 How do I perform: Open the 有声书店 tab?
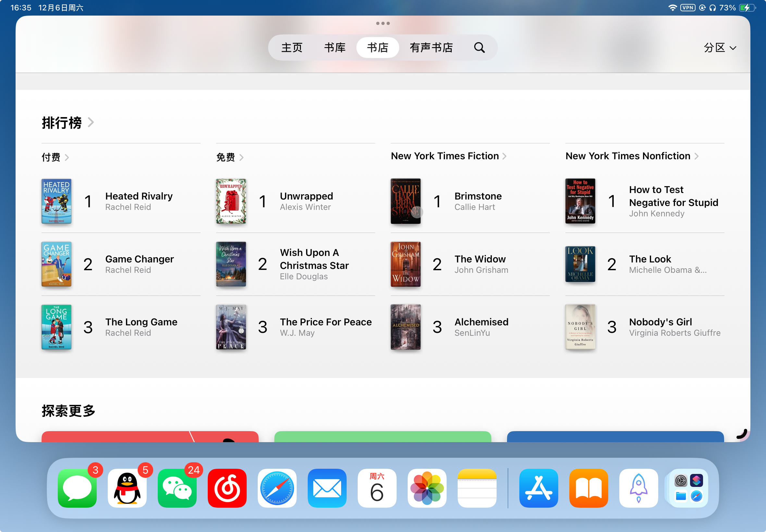click(x=431, y=48)
